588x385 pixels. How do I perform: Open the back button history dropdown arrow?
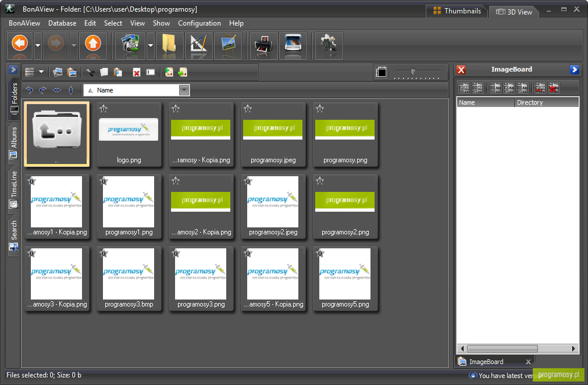click(37, 45)
